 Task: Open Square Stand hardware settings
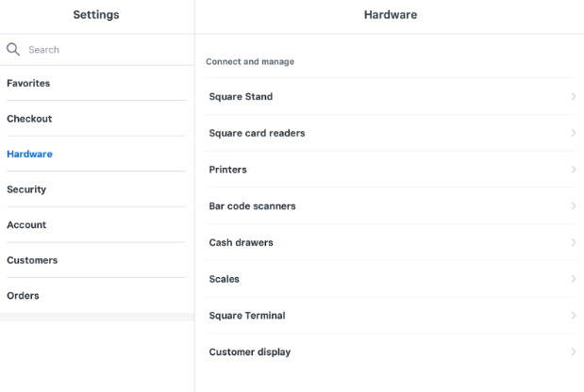[241, 97]
